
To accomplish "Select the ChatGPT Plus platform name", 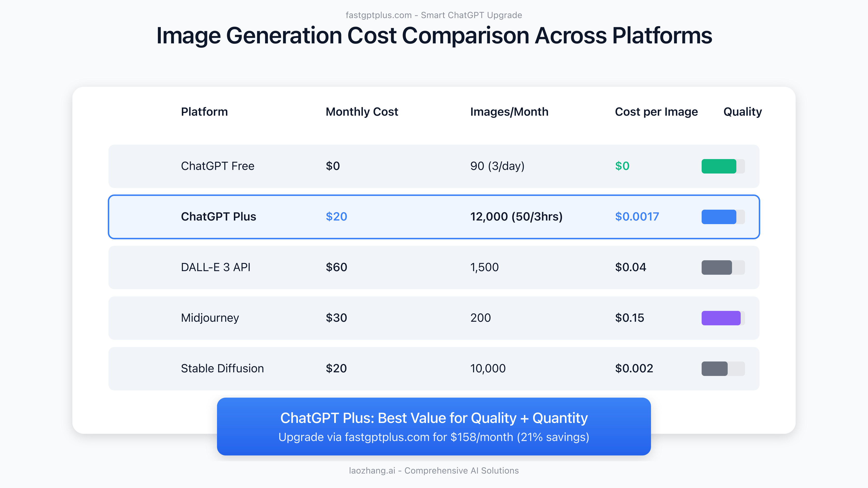I will click(x=218, y=217).
